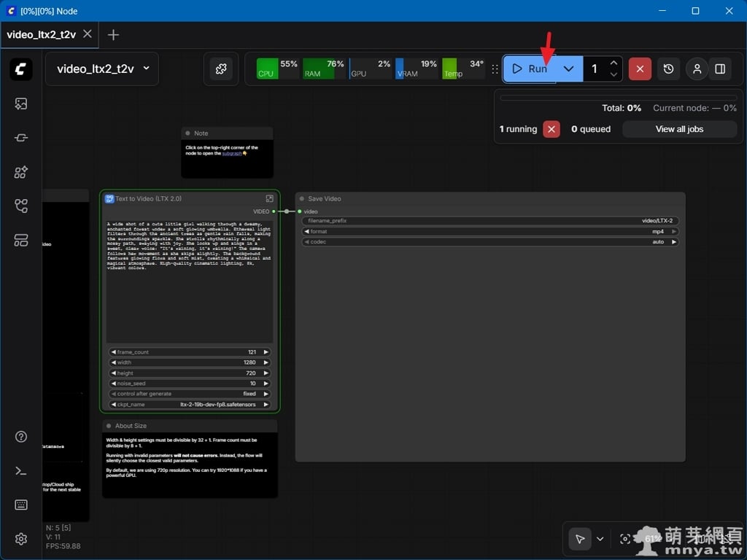
Task: Open the Workflows sidebar panel
Action: click(21, 206)
